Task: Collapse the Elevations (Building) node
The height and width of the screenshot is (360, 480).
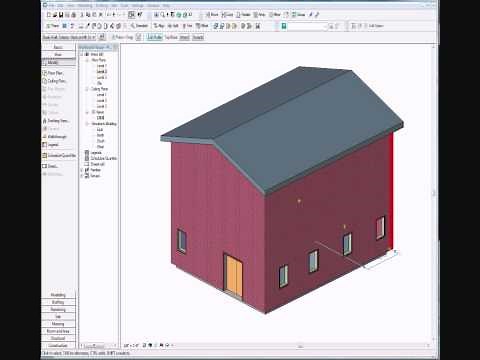Action: 87,124
